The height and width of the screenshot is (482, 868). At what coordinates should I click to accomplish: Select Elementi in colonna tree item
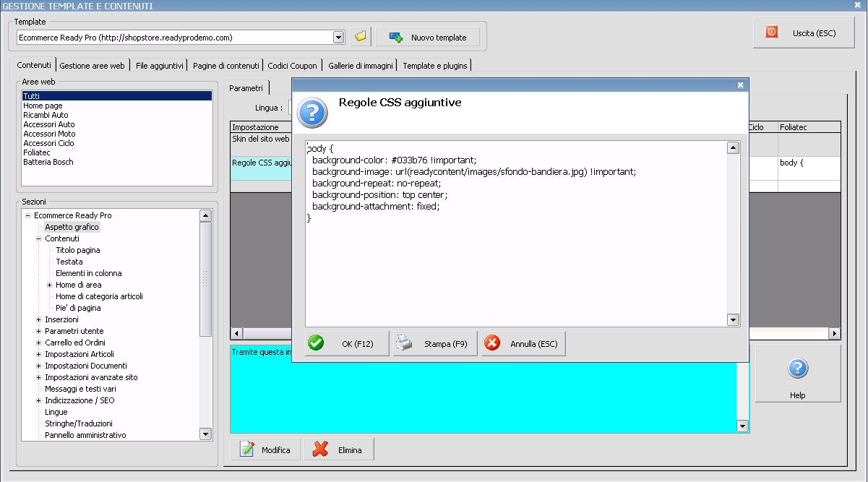pos(89,273)
